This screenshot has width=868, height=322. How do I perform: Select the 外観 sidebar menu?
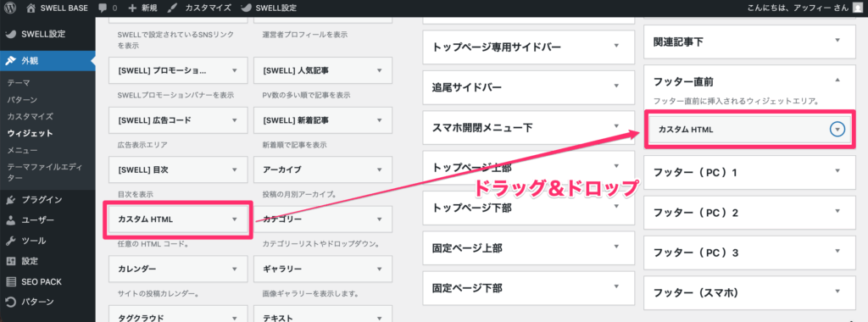47,61
